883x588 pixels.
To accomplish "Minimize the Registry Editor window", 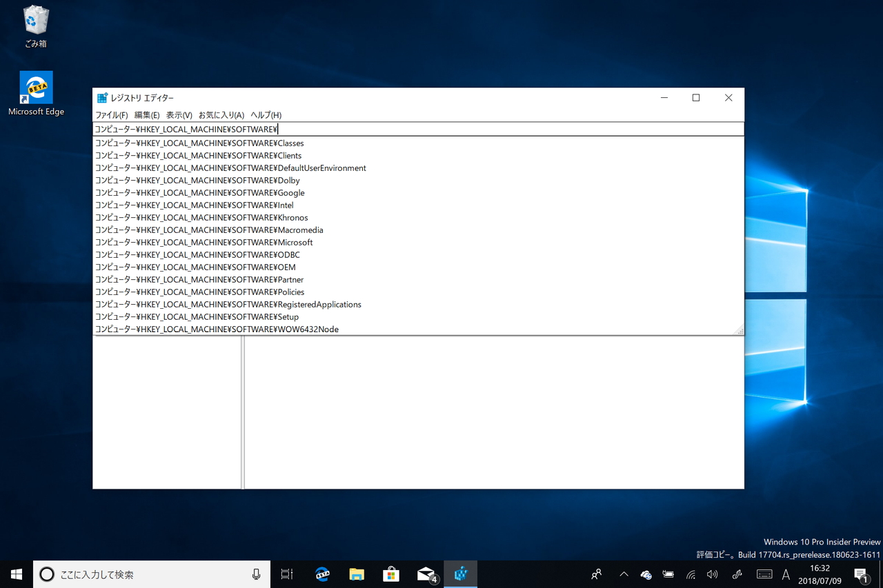I will 664,98.
